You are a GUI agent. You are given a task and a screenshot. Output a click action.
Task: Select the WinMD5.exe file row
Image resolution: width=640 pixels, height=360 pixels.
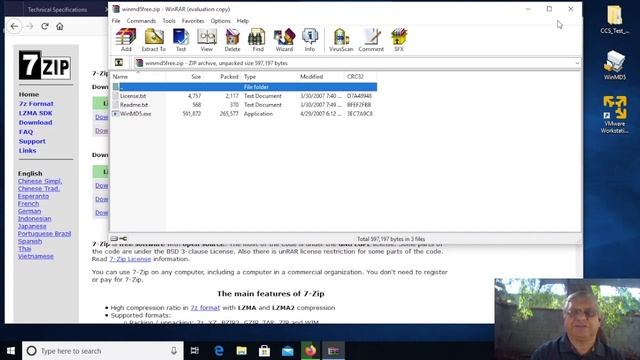click(x=244, y=114)
